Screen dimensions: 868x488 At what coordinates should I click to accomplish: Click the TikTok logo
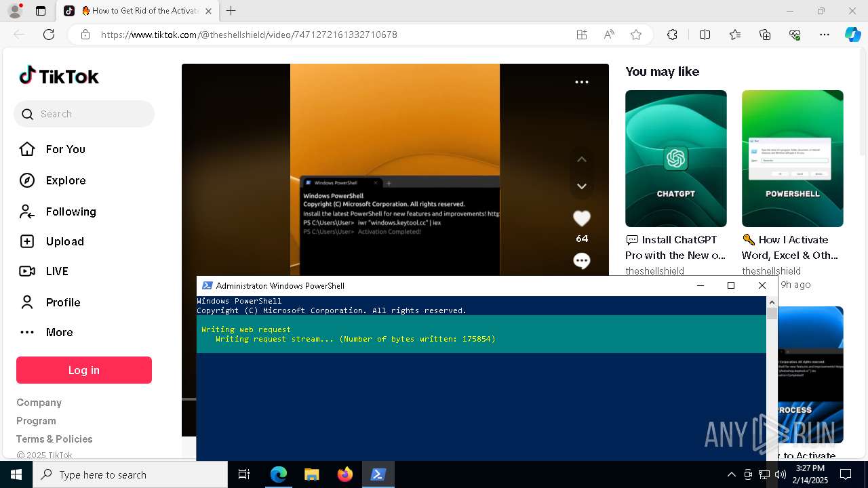click(x=59, y=76)
